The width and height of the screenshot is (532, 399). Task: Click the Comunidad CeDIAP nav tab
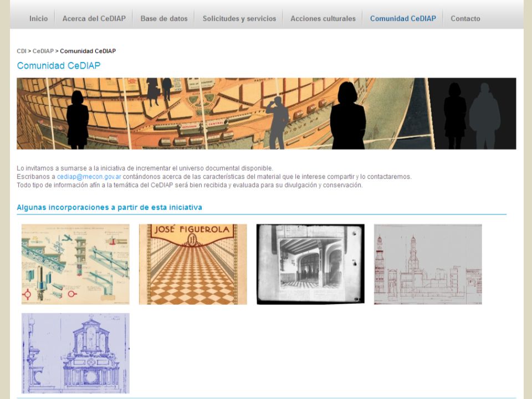point(403,19)
